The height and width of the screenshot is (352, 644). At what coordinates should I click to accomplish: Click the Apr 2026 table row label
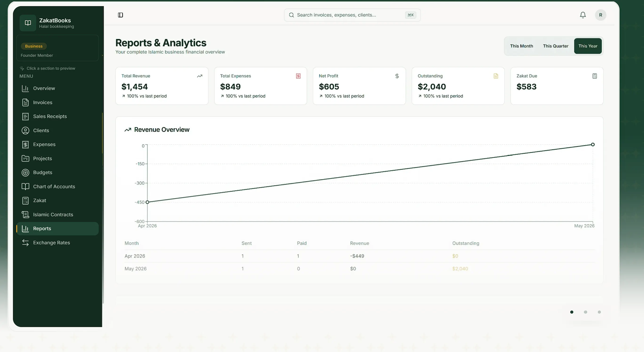[x=135, y=256]
